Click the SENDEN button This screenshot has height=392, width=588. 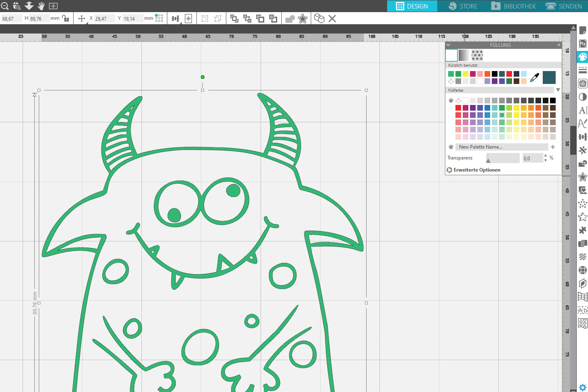[564, 6]
